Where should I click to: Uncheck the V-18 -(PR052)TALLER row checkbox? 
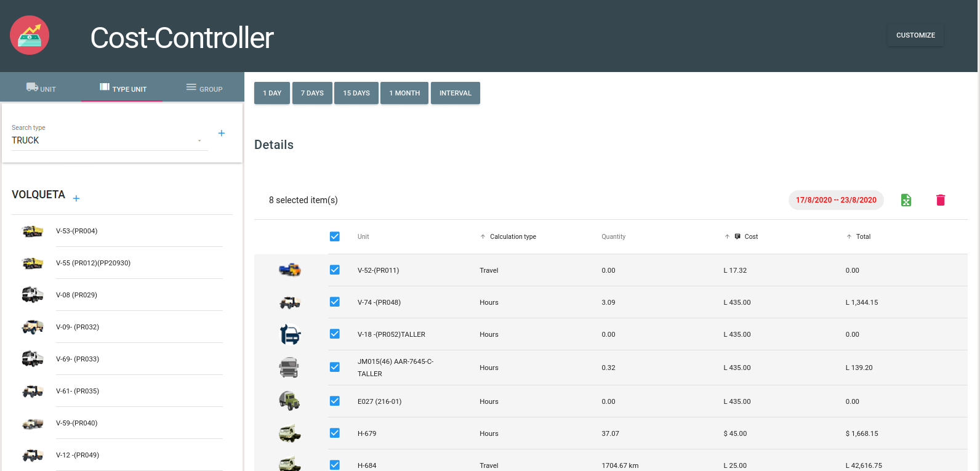[335, 334]
